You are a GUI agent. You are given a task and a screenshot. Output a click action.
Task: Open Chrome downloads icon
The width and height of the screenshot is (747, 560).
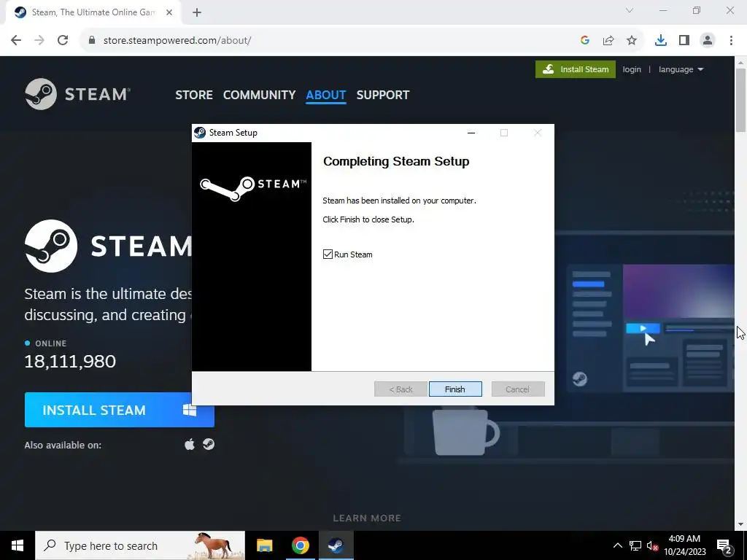click(661, 41)
